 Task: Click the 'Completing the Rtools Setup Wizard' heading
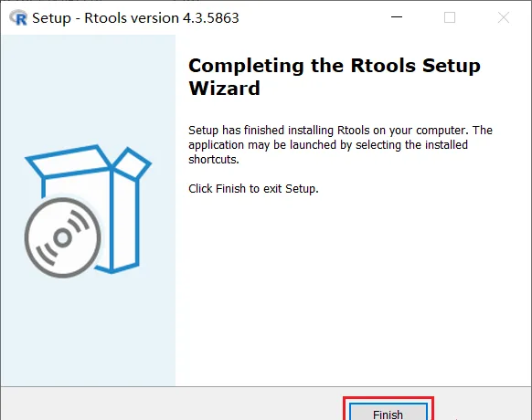[335, 77]
